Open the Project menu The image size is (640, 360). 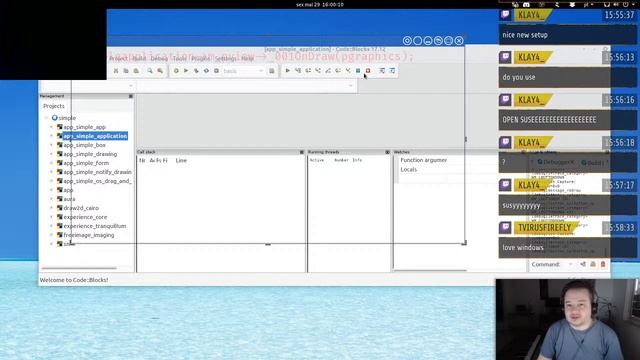pos(119,59)
